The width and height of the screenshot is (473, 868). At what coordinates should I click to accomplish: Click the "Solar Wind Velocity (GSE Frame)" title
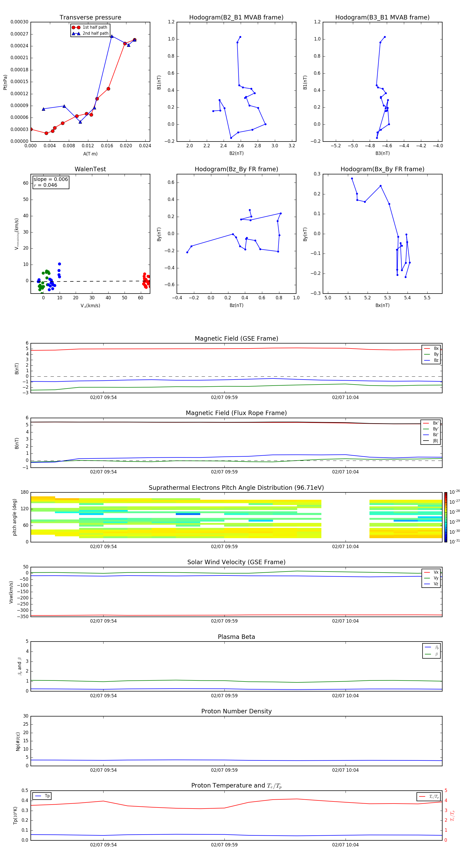(x=236, y=562)
